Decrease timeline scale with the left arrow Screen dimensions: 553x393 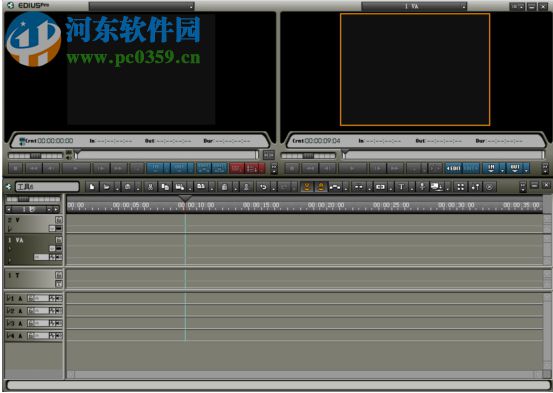click(9, 210)
